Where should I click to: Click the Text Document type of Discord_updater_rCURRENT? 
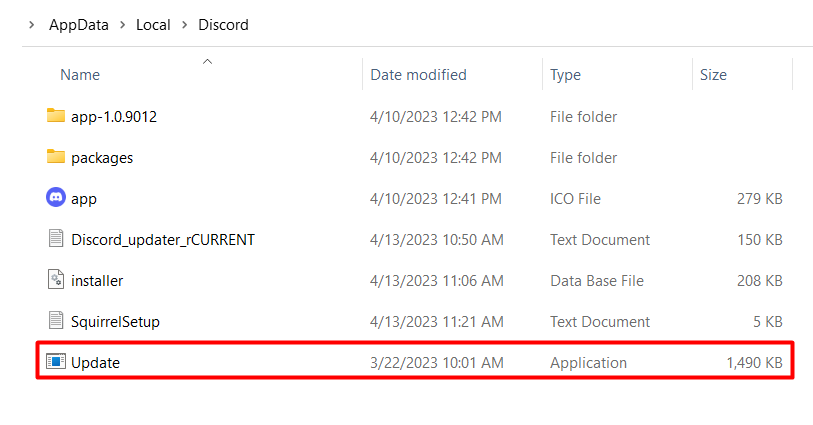pos(600,239)
